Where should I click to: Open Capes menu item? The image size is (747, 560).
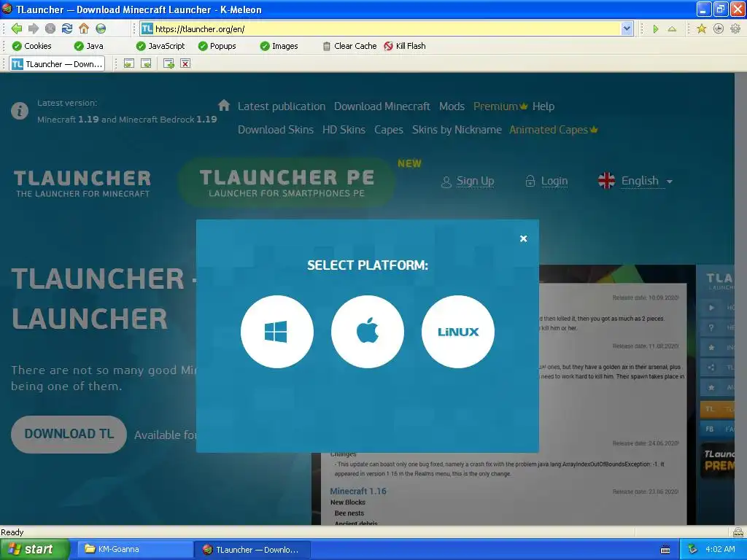point(389,130)
